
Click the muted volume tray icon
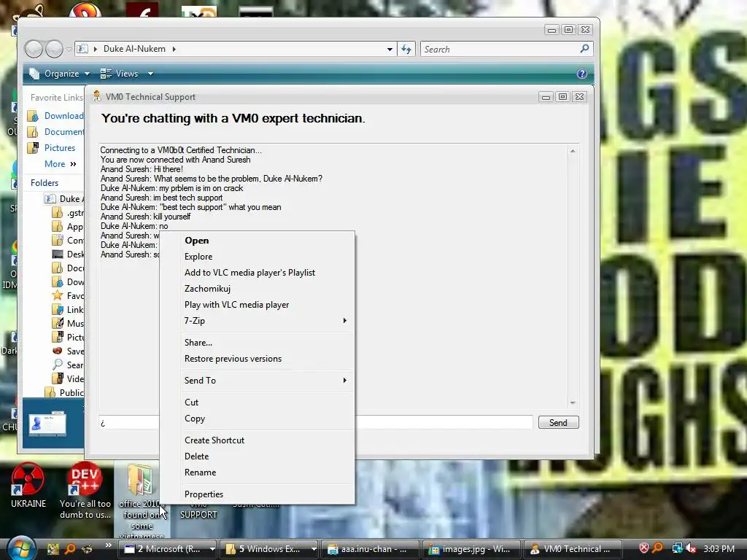(x=692, y=548)
